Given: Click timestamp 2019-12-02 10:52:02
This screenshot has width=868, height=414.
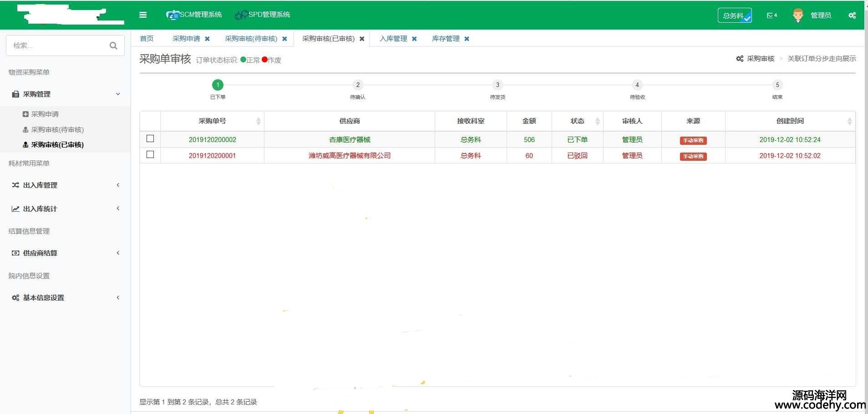Looking at the screenshot, I should pyautogui.click(x=790, y=156).
